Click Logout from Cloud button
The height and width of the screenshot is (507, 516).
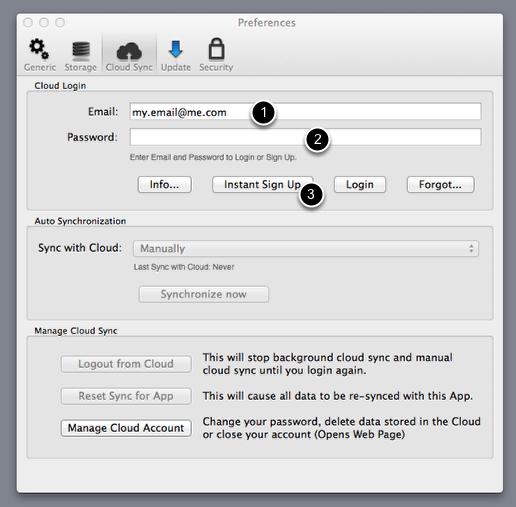click(x=126, y=364)
